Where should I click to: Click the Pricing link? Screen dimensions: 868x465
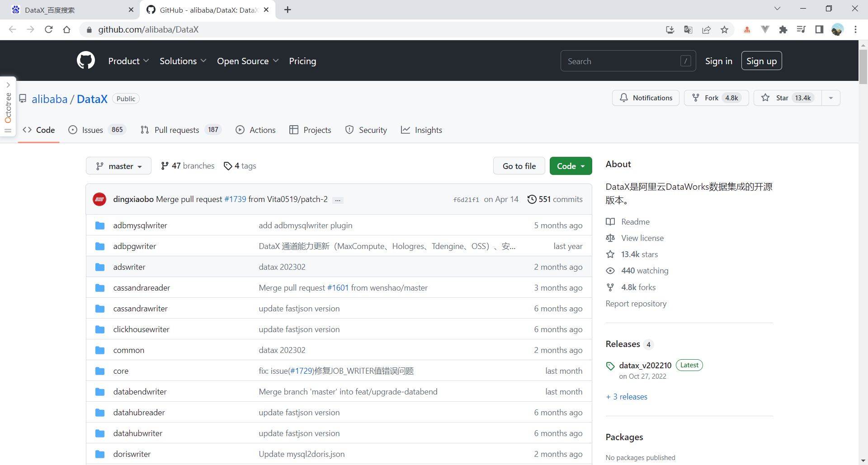(x=302, y=61)
